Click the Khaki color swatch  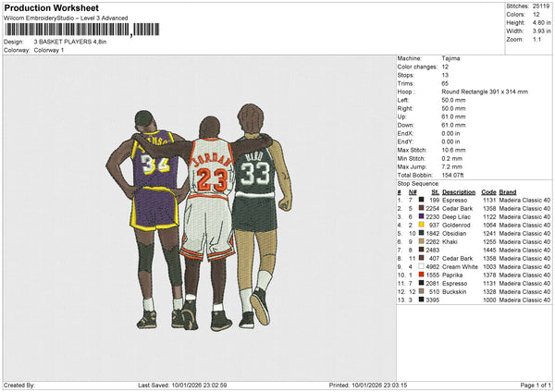pyautogui.click(x=421, y=241)
